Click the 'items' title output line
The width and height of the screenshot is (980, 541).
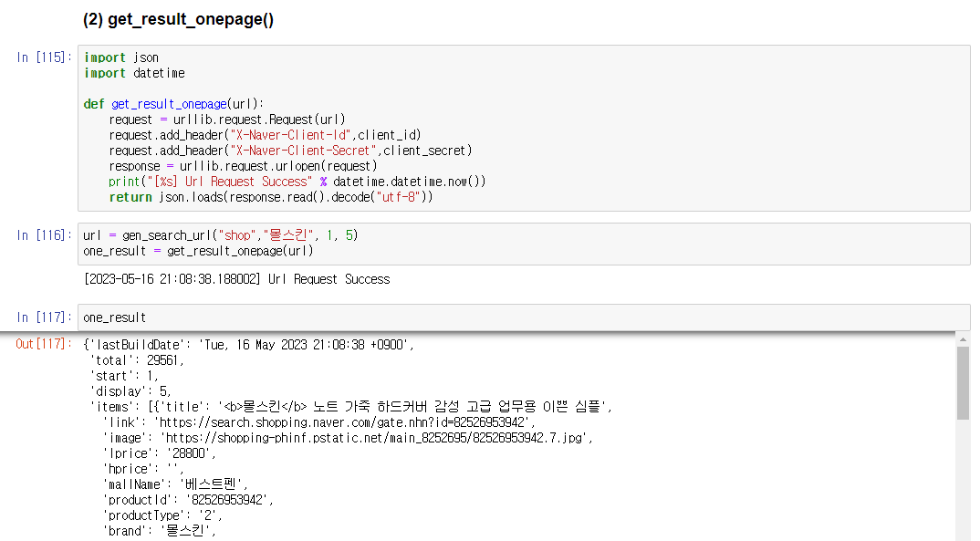click(x=351, y=407)
